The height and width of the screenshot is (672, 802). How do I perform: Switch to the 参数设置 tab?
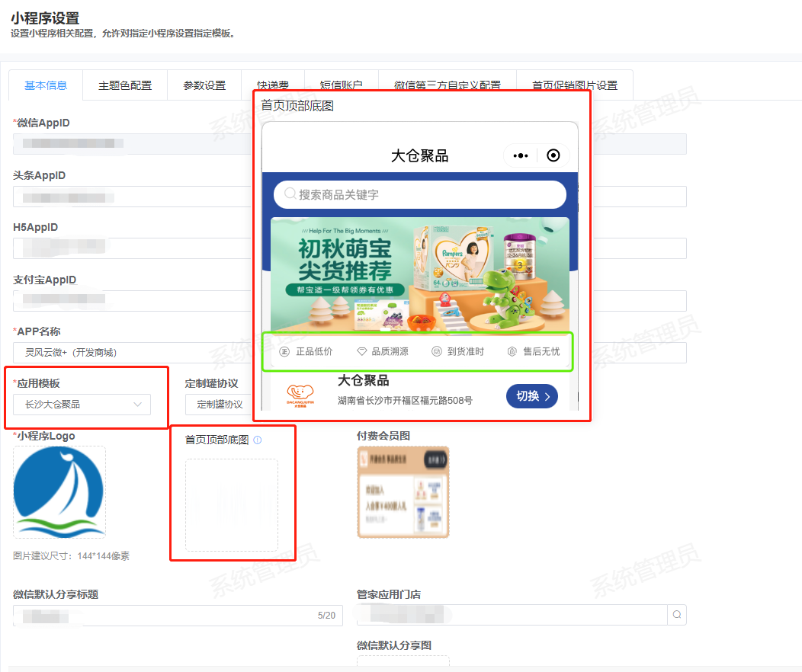click(204, 85)
